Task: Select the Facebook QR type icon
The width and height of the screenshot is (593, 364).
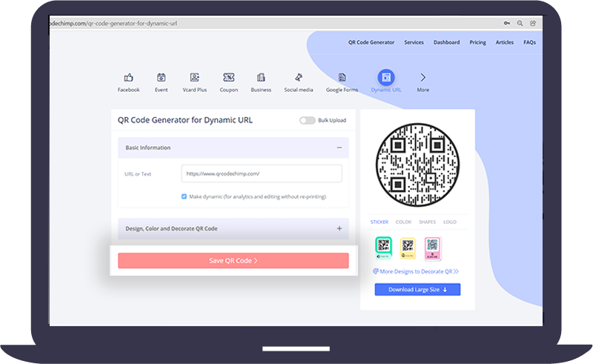Action: pos(128,78)
